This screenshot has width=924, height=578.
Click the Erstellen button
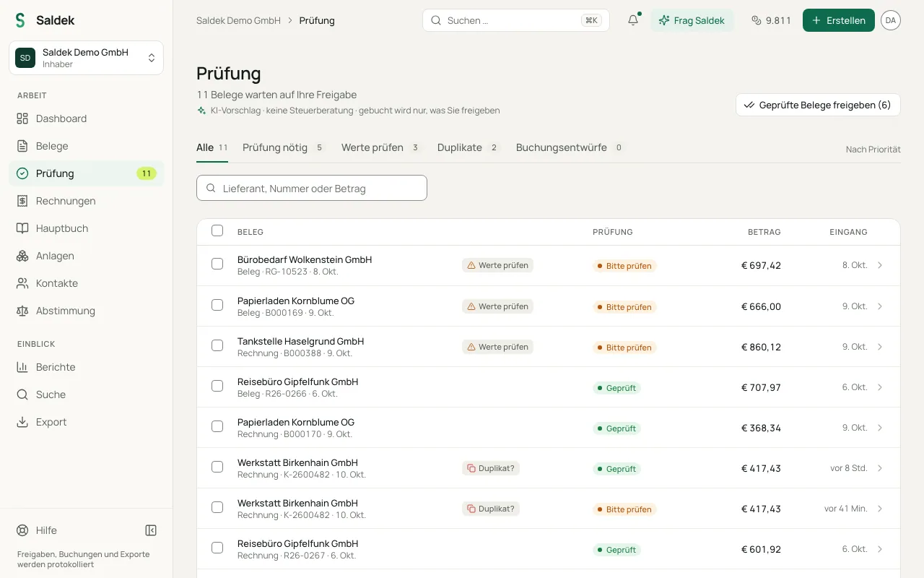tap(839, 20)
